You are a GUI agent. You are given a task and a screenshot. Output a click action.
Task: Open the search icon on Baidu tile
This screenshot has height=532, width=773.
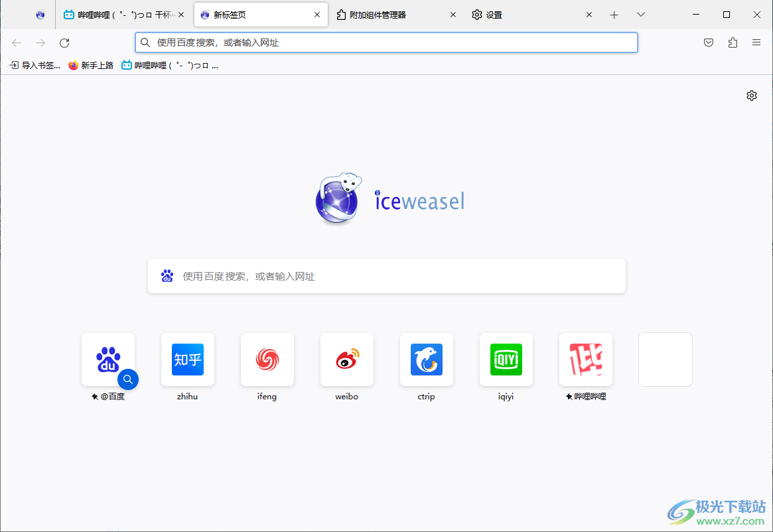tap(128, 379)
